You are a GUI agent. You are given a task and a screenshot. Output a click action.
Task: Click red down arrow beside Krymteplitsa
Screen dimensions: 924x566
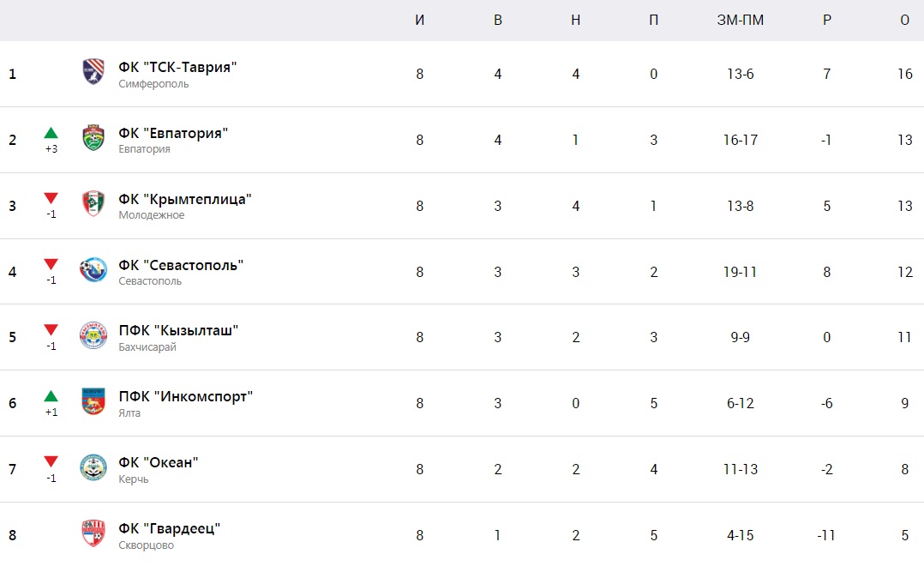[x=51, y=199]
